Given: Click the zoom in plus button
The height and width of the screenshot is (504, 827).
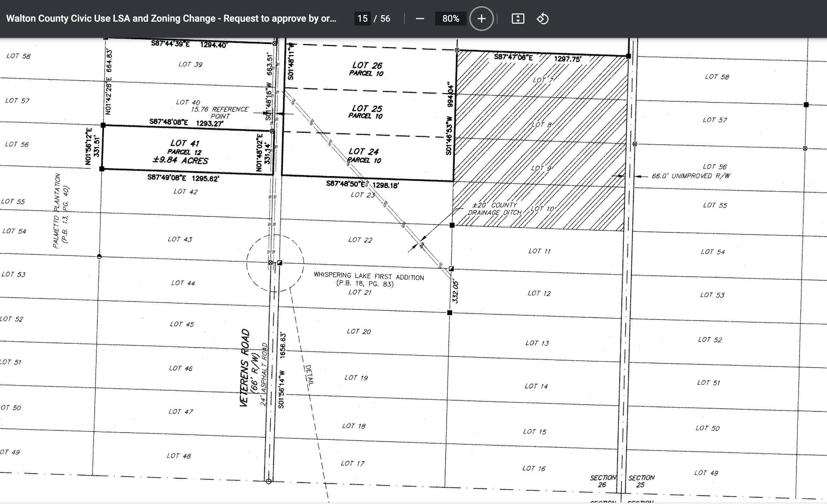Looking at the screenshot, I should [x=481, y=19].
